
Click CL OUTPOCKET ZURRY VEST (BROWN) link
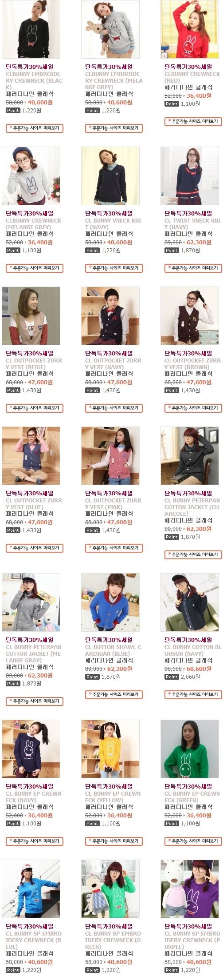[x=192, y=364]
